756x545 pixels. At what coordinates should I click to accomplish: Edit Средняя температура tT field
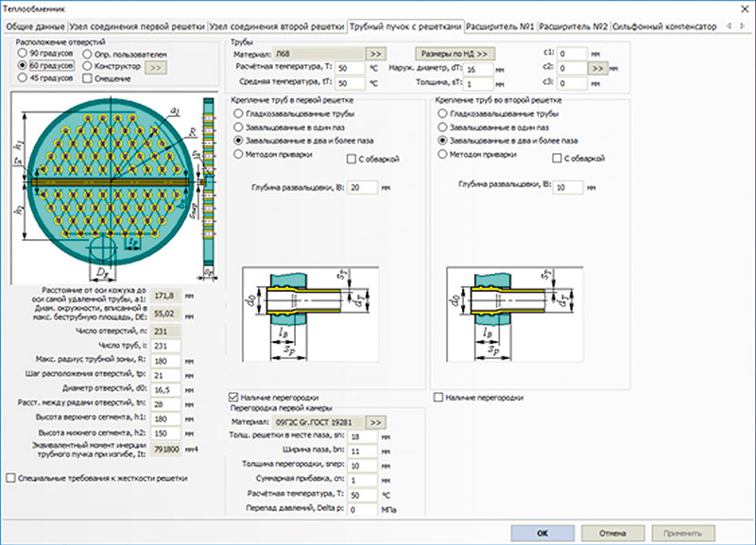350,83
